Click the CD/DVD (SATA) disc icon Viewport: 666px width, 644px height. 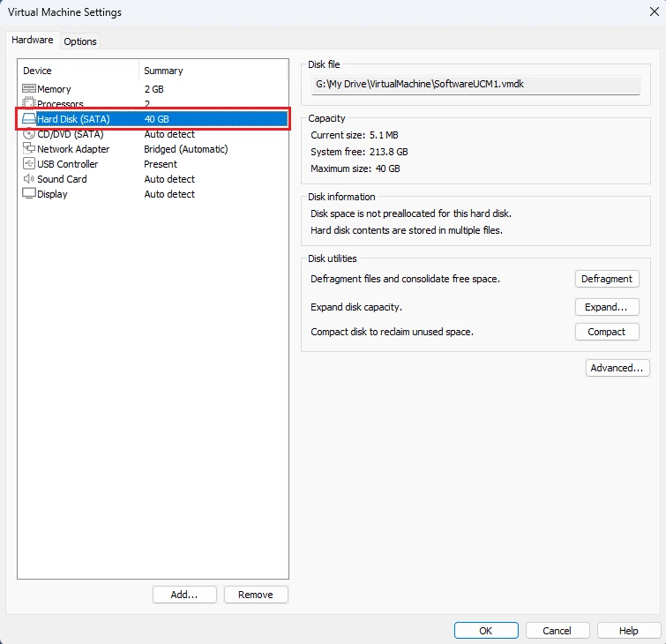pos(29,134)
